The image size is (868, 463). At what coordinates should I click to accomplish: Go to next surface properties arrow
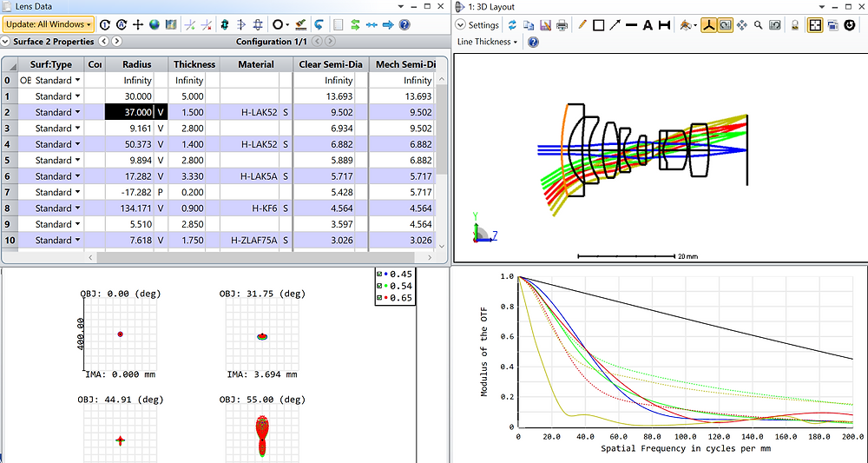116,42
